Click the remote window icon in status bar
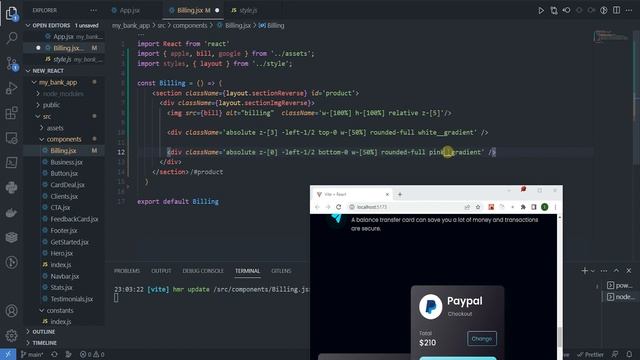The image size is (640, 360). coord(8,354)
